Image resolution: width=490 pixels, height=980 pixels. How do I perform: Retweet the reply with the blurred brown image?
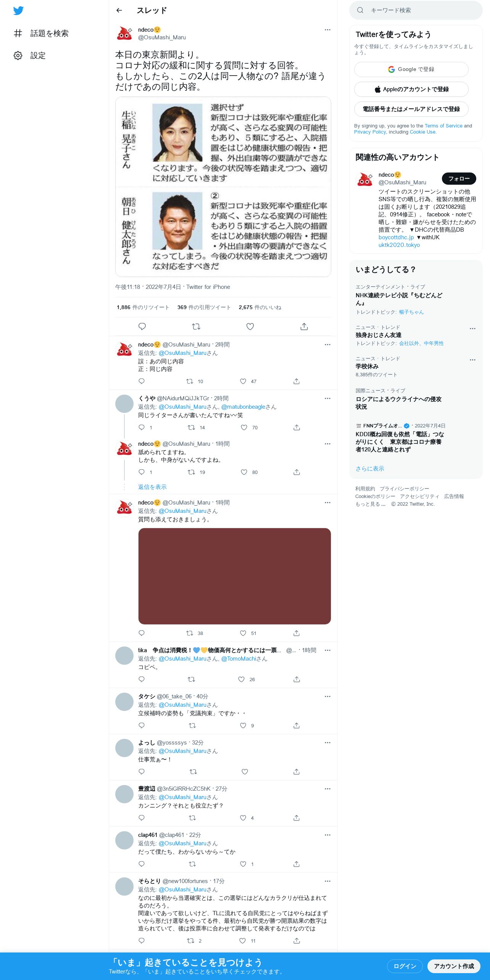coord(190,633)
